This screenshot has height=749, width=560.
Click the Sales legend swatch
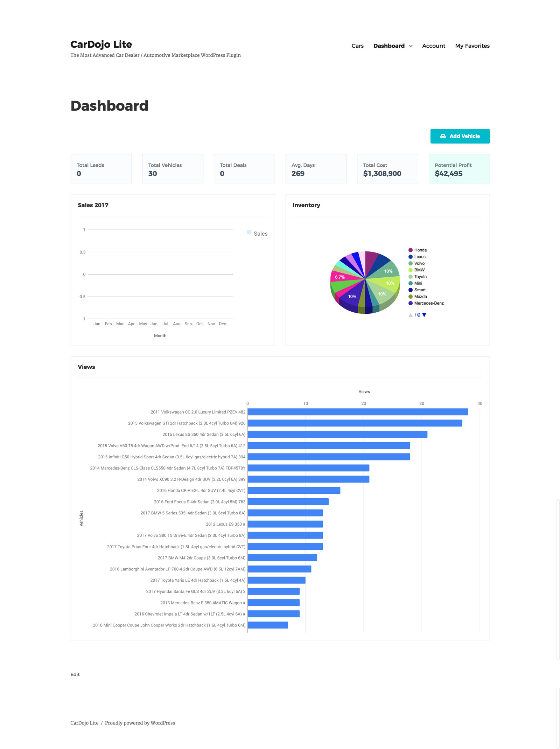coord(249,232)
